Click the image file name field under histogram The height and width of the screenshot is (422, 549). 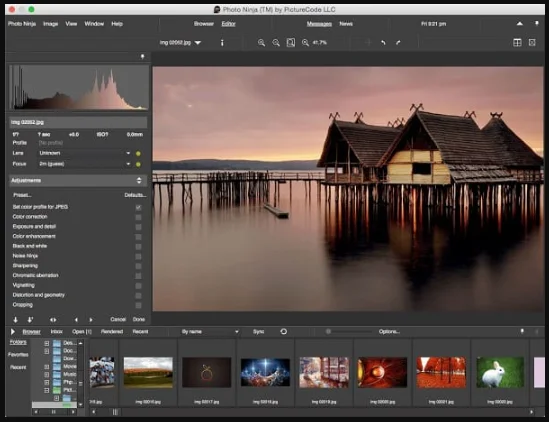coord(78,122)
